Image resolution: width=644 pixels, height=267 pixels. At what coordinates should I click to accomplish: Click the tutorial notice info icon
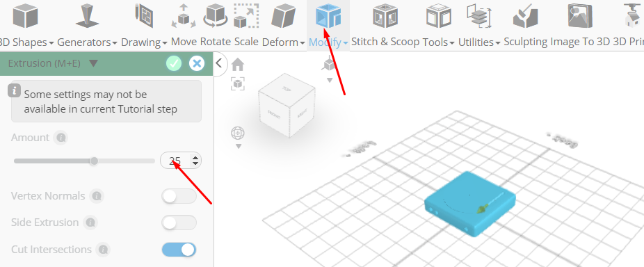coord(15,91)
